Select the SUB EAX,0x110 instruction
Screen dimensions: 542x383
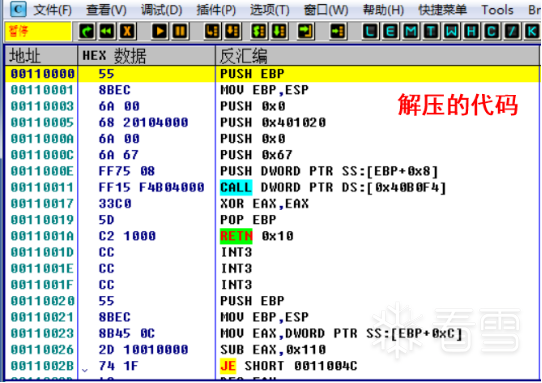[273, 350]
